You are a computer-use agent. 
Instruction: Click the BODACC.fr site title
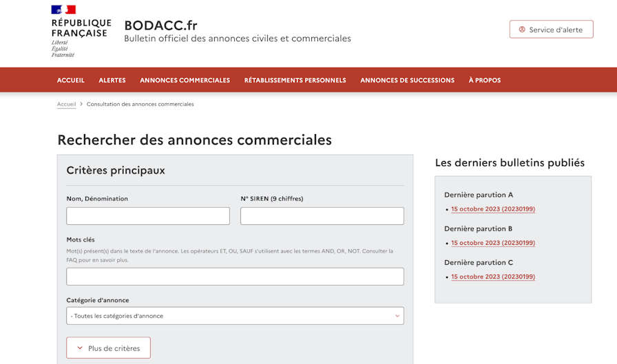[161, 25]
